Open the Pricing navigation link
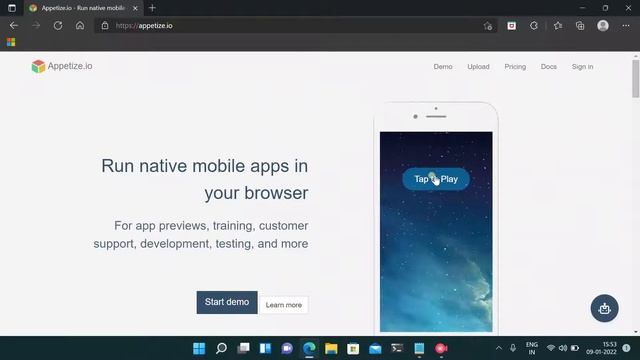Image resolution: width=640 pixels, height=360 pixels. click(x=515, y=67)
